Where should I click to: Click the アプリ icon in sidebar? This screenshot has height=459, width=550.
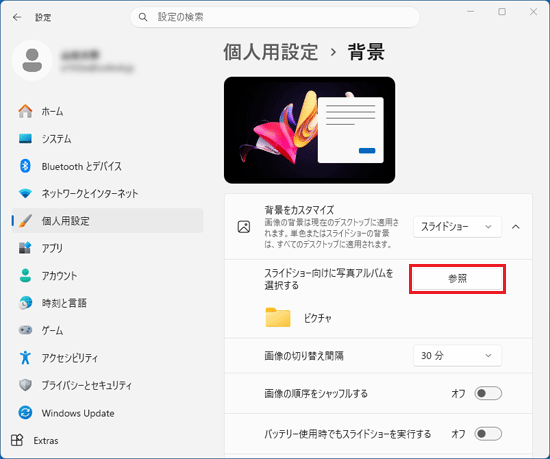(x=25, y=248)
